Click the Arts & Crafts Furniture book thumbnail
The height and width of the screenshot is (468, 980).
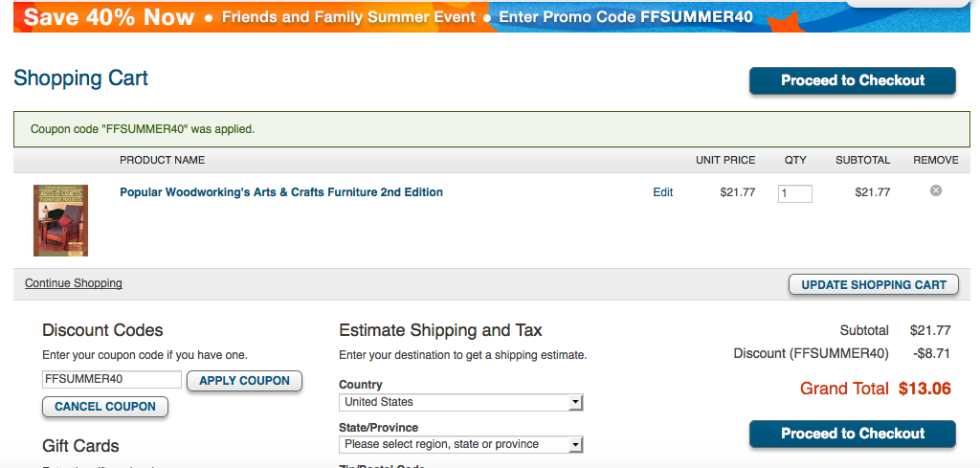point(60,220)
